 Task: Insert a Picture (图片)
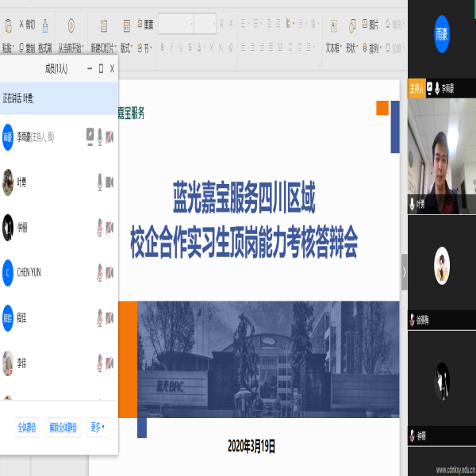(370, 25)
